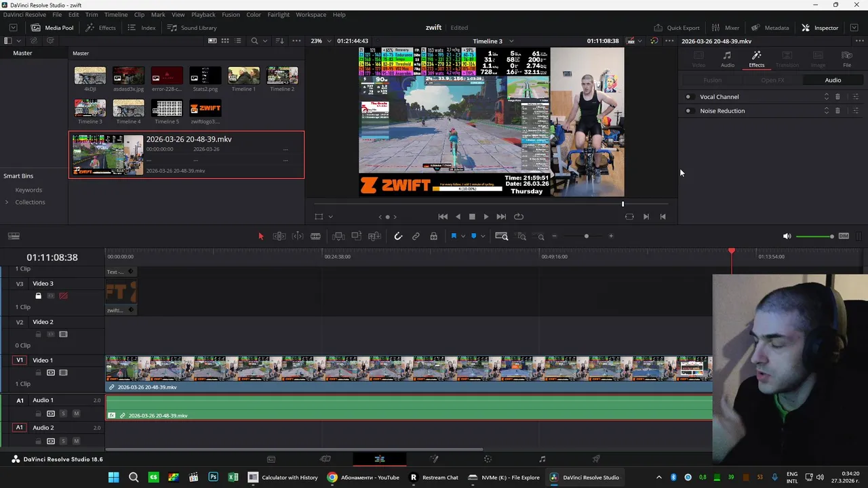Delete the Noise Reduction effect with trash icon
Viewport: 868px width, 488px height.
(837, 110)
